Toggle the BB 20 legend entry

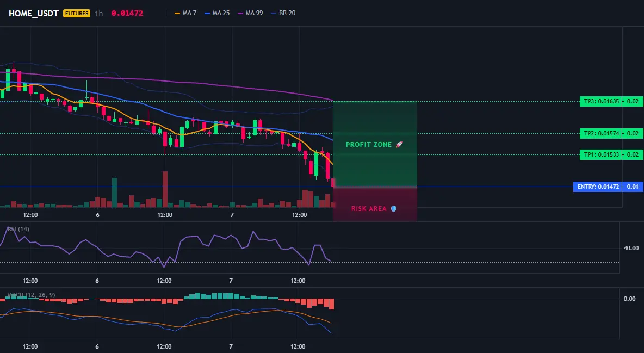tap(283, 13)
